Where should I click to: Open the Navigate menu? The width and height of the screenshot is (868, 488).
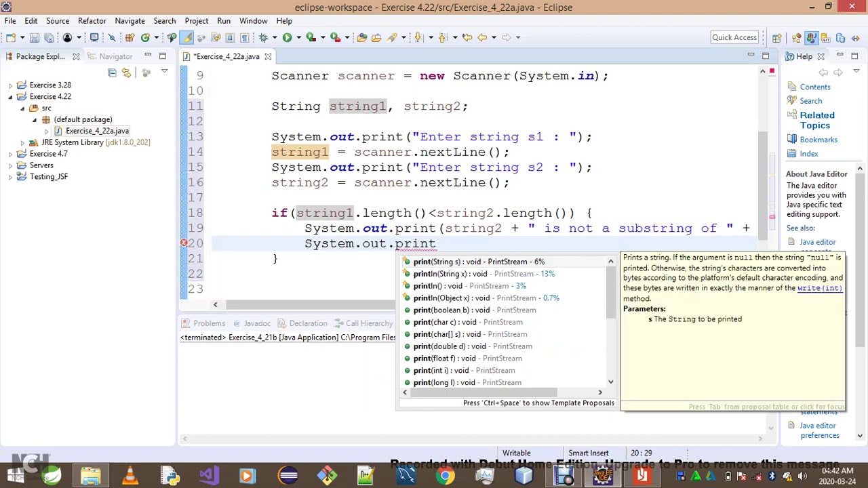tap(130, 21)
